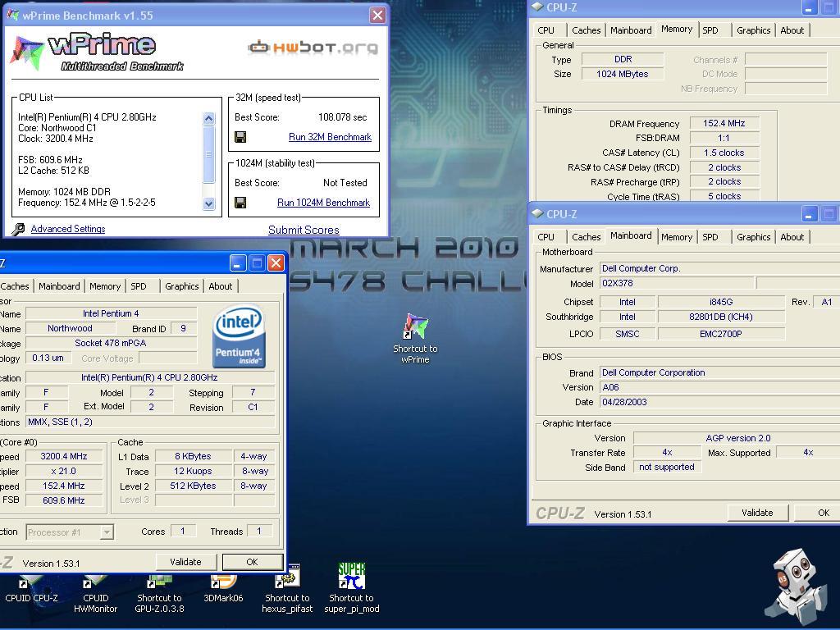This screenshot has width=840, height=630.
Task: Click the Submit Scores link
Action: (304, 230)
